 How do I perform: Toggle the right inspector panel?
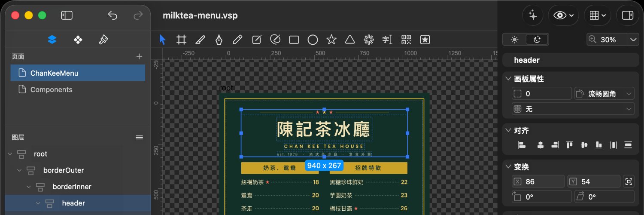click(628, 15)
